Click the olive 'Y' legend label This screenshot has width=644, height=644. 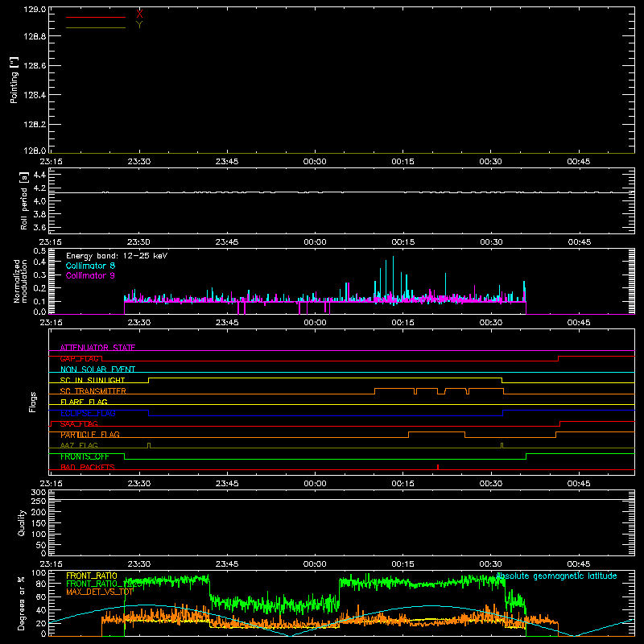(139, 25)
